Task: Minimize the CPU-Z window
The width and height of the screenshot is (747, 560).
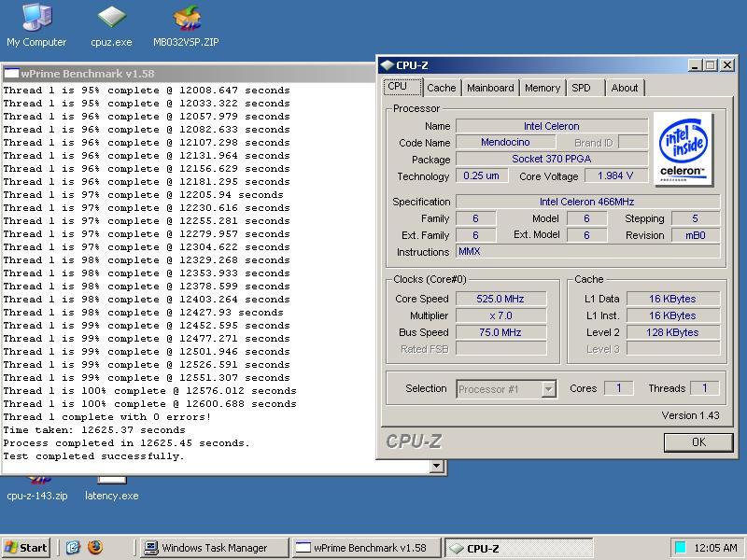Action: [695, 65]
